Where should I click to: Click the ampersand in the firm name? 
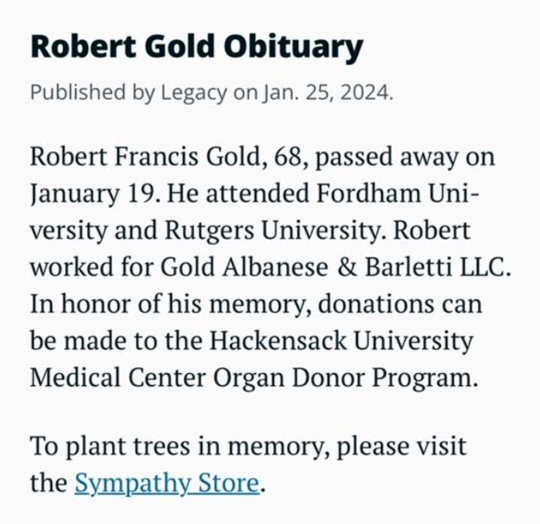347,267
